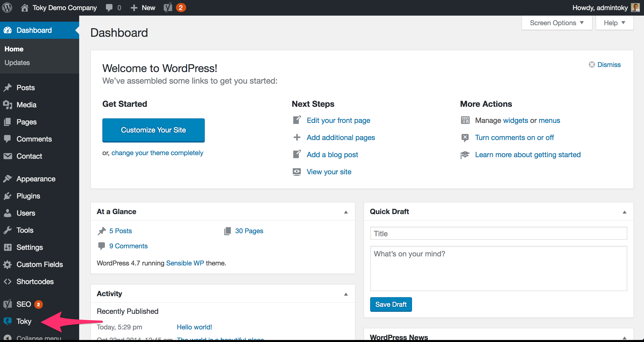Viewport: 644px width, 342px height.
Task: Click Customize Your Site button
Action: point(153,130)
